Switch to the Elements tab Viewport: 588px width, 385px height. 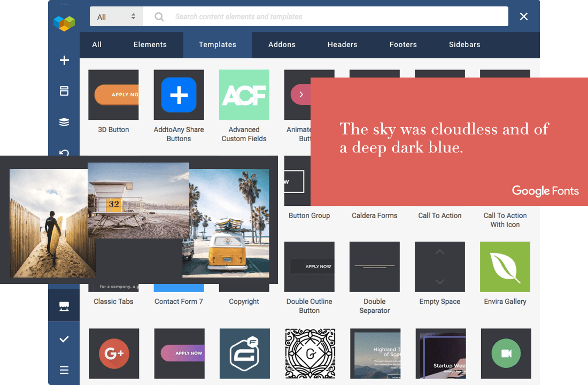(150, 45)
